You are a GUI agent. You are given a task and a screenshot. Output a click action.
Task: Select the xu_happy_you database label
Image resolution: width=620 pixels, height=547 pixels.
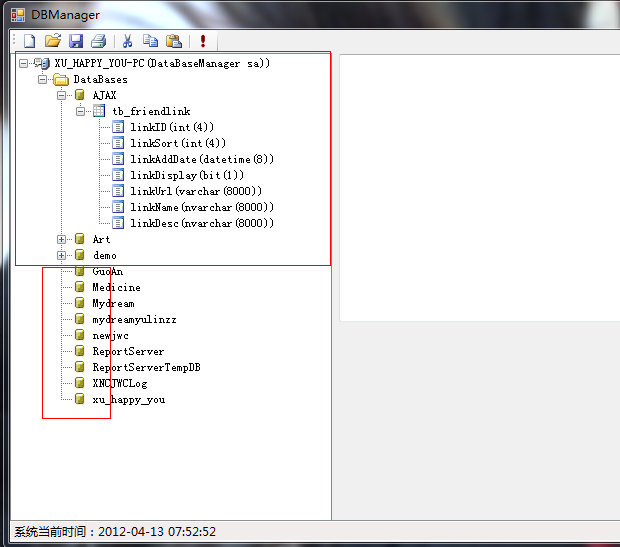click(x=129, y=399)
